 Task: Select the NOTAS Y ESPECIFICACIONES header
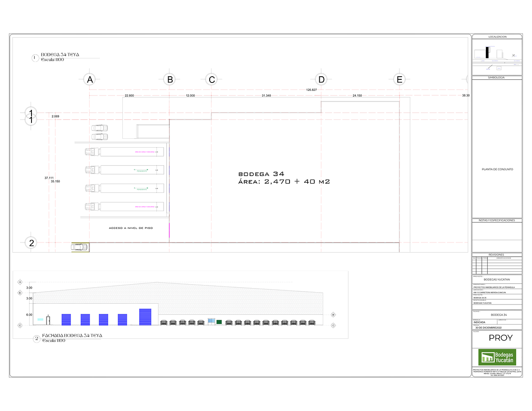pyautogui.click(x=497, y=220)
